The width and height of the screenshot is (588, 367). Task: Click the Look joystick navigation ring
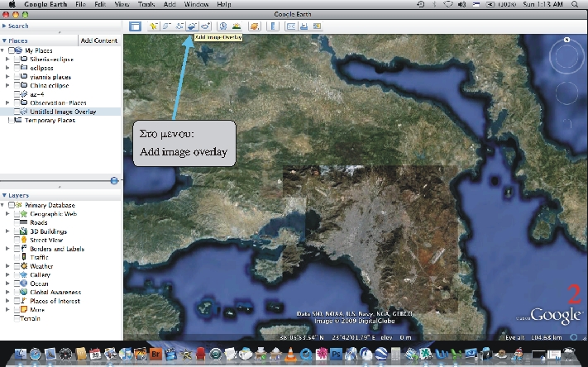point(567,57)
